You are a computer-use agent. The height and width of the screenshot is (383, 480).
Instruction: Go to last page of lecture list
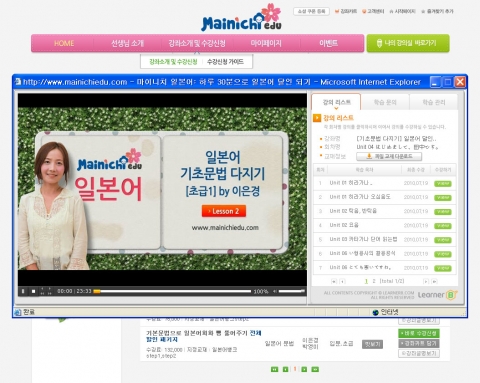[x=434, y=282]
